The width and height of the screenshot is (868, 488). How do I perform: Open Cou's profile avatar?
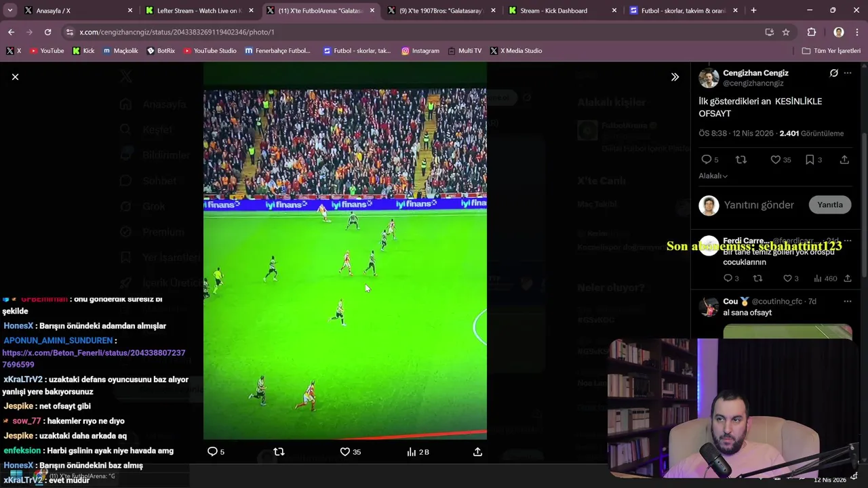pyautogui.click(x=709, y=307)
